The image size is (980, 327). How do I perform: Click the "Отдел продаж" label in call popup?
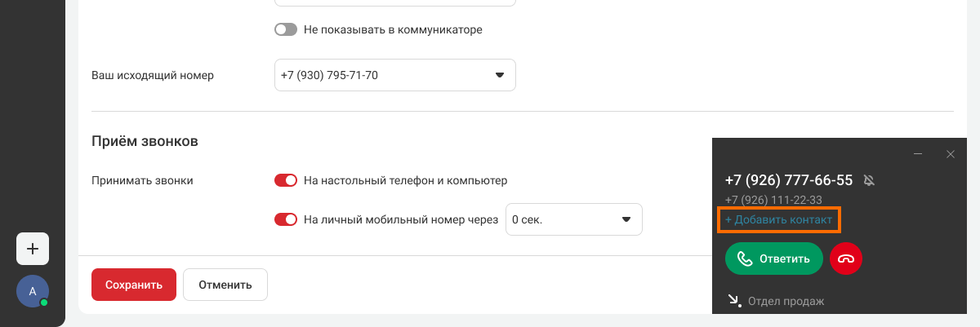tap(786, 302)
